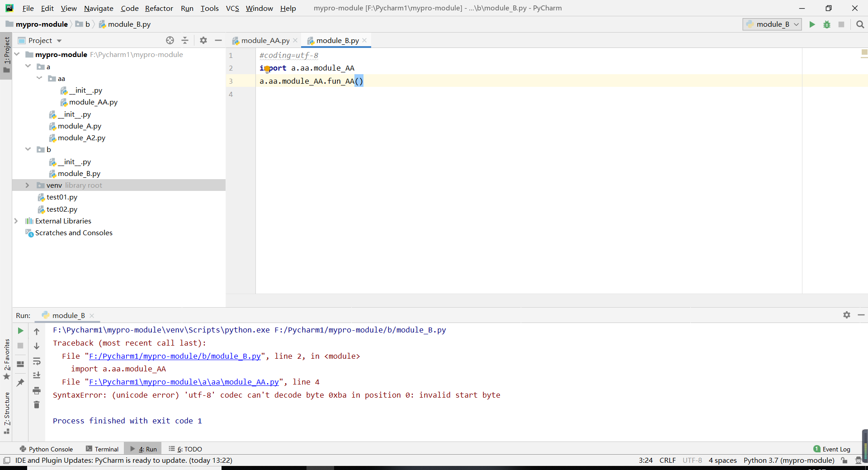Clear all console output trash icon

37,405
